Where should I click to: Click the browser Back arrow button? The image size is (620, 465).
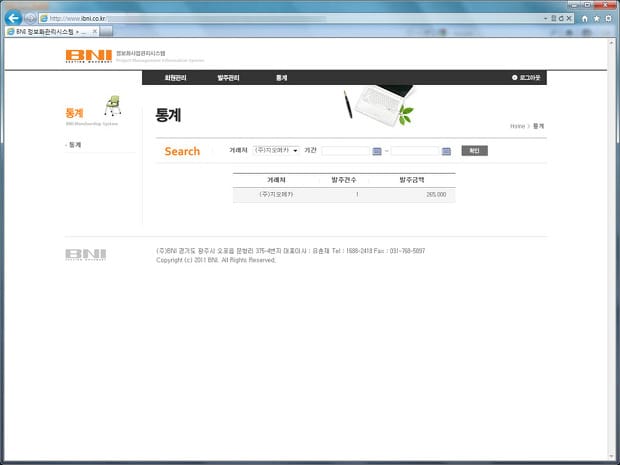coord(14,18)
